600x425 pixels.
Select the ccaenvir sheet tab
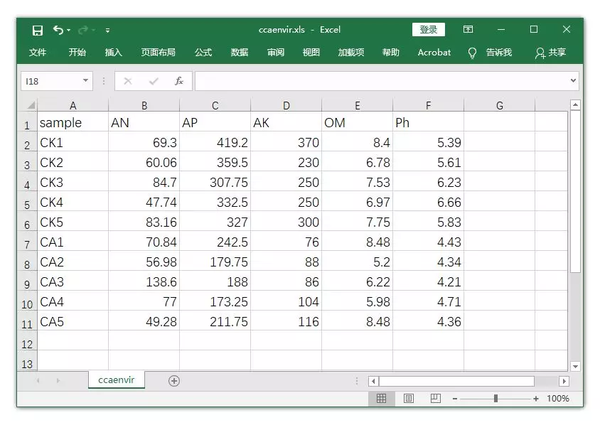pos(116,380)
